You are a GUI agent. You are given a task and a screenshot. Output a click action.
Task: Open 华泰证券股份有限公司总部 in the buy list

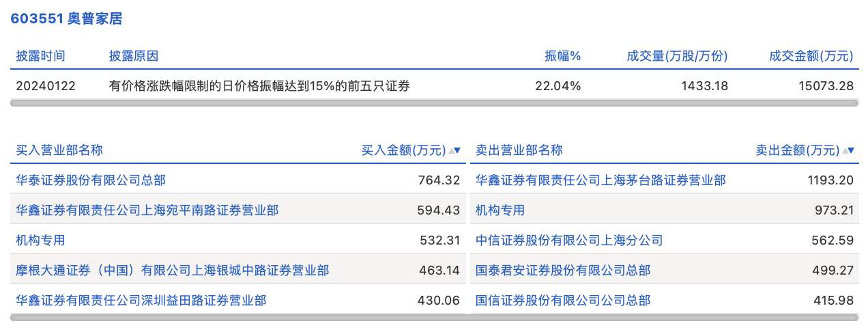[91, 180]
